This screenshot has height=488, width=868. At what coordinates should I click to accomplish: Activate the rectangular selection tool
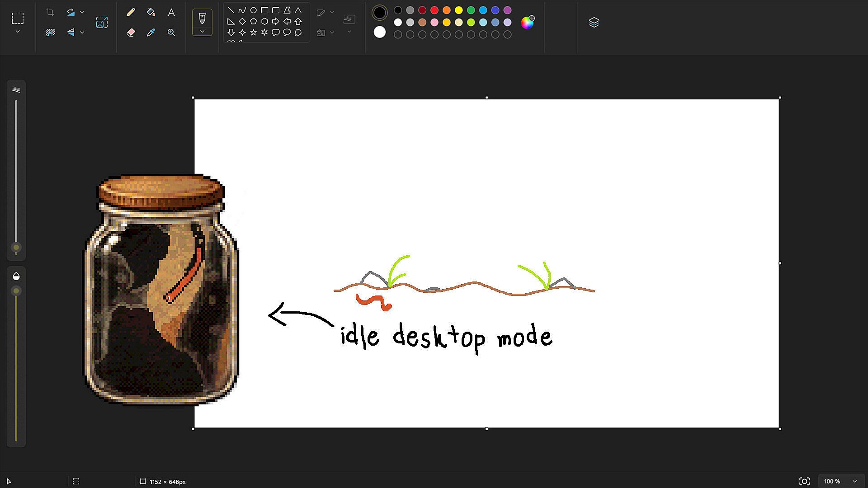point(18,18)
